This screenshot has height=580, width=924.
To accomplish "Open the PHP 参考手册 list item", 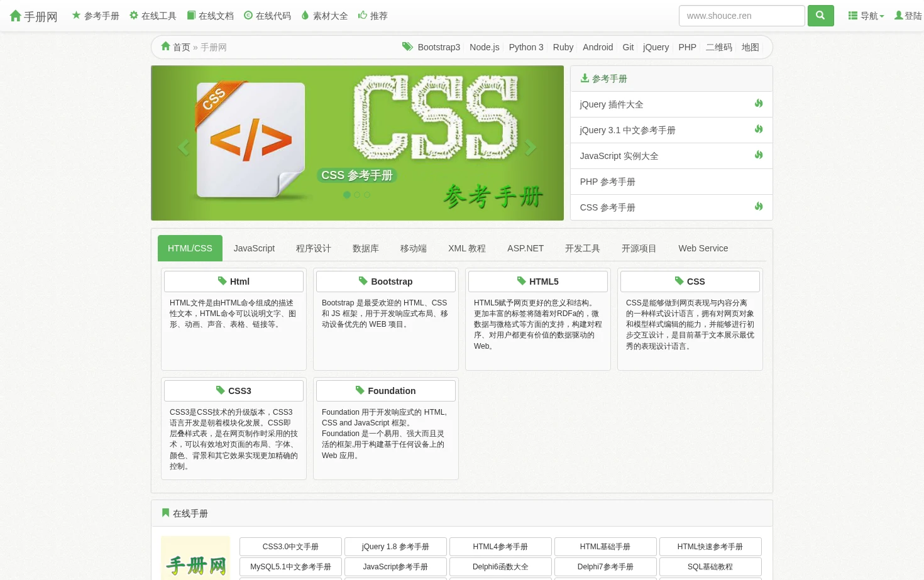I will pyautogui.click(x=671, y=182).
